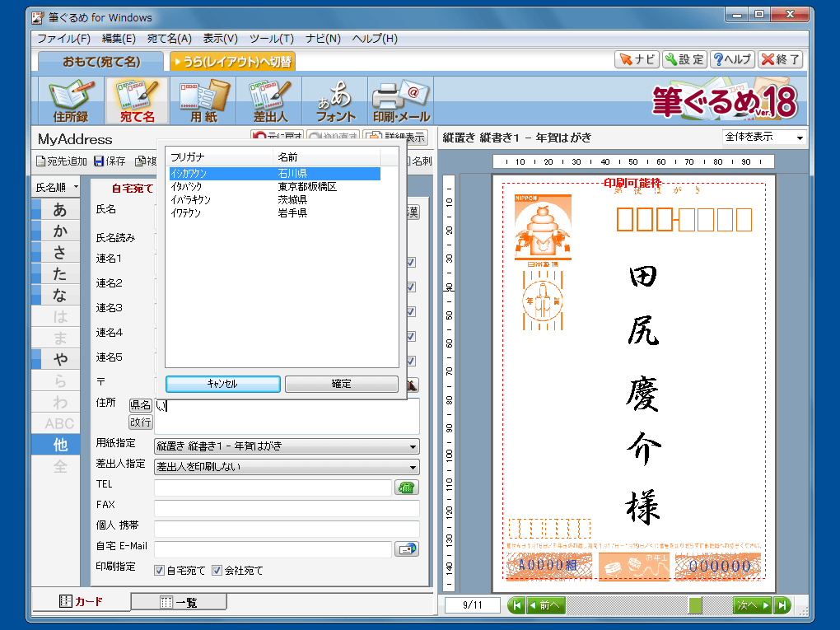
Task: Switch to the おもて(宛て名) tab
Action: (101, 62)
